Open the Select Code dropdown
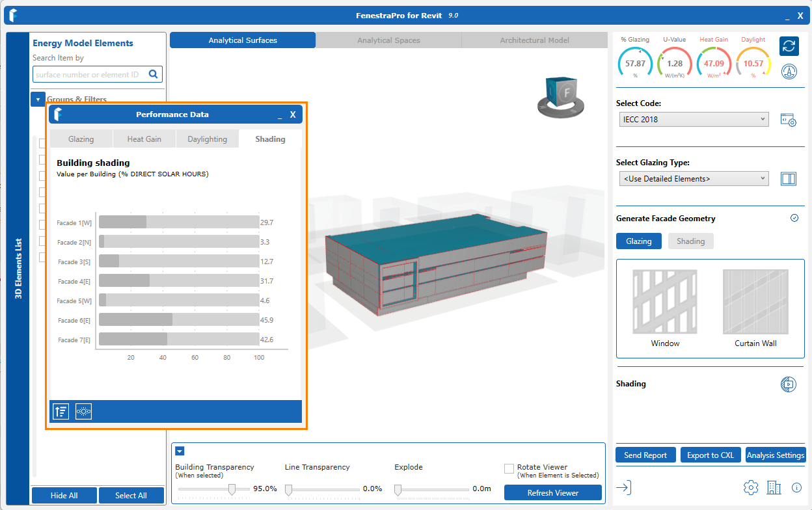Viewport: 812px width, 510px height. pos(694,120)
